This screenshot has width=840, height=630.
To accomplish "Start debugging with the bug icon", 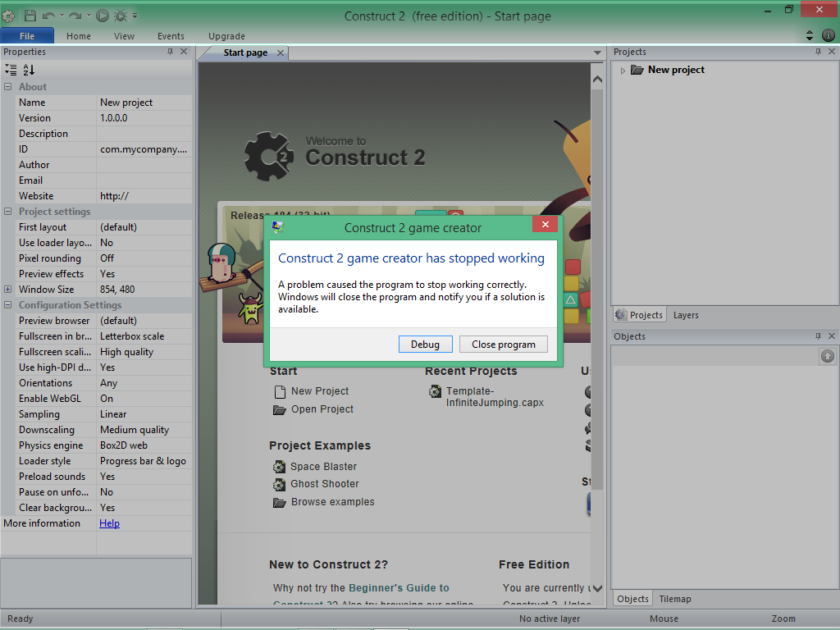I will pyautogui.click(x=121, y=16).
